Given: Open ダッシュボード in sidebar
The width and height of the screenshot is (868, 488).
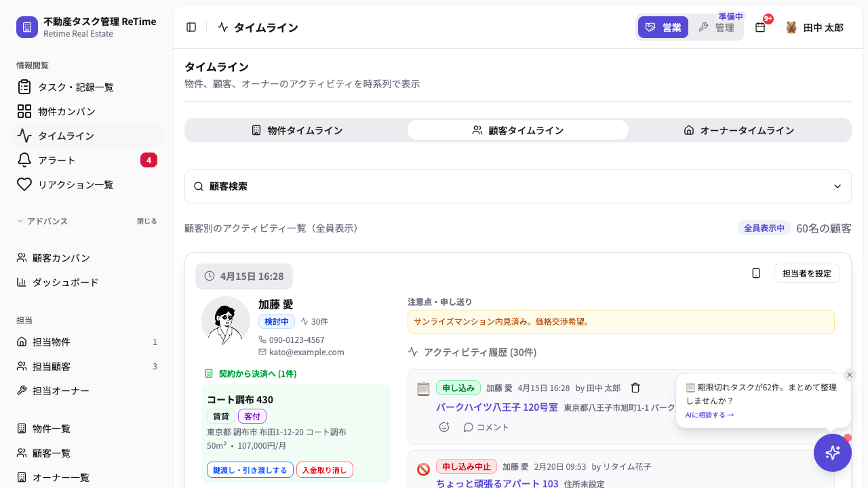Looking at the screenshot, I should (x=87, y=282).
